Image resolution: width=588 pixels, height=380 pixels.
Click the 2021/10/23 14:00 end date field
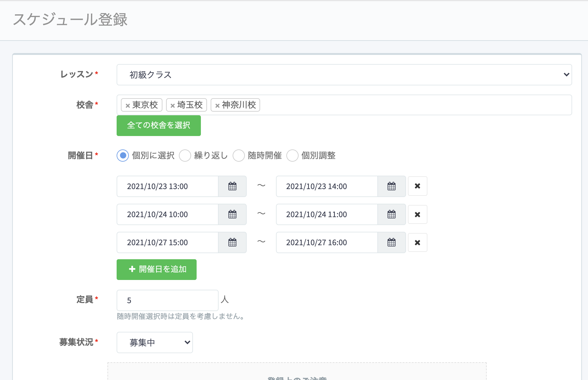pos(327,186)
